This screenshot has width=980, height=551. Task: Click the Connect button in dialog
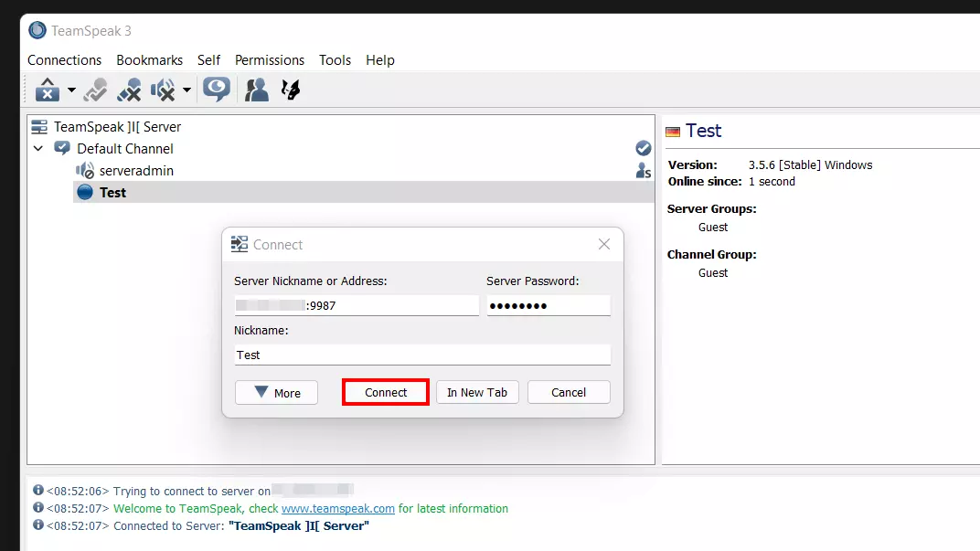tap(386, 392)
